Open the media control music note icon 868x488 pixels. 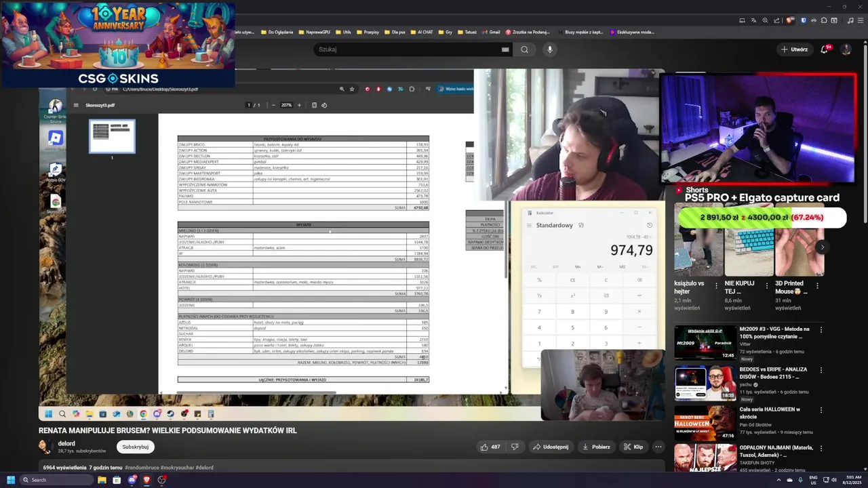[850, 20]
